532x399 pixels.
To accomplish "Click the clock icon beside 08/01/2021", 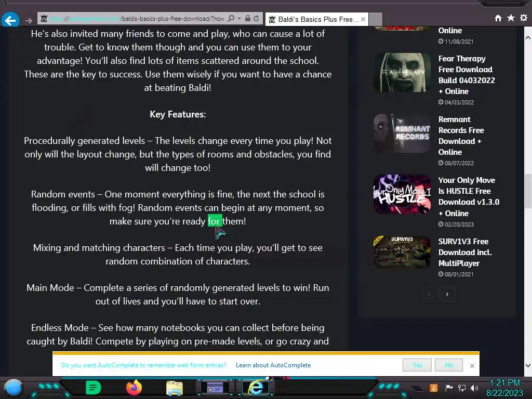I will [441, 274].
